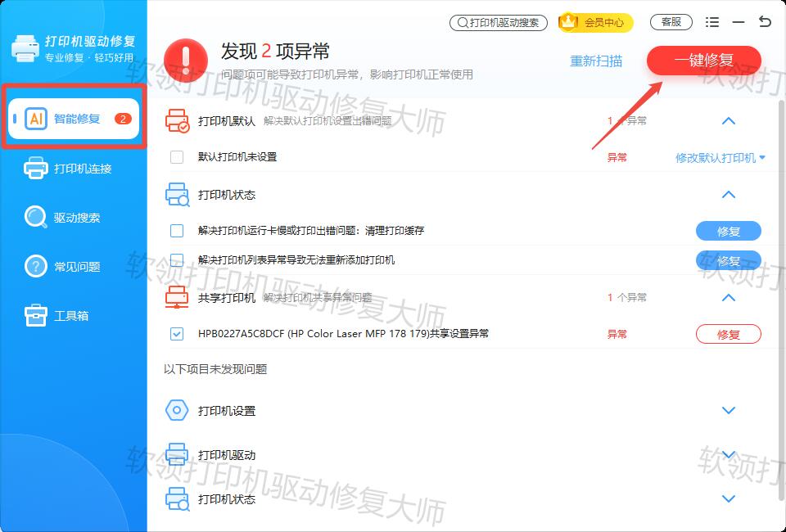Check the 无法重新添加打印机 checkbox
The width and height of the screenshot is (786, 532).
[x=177, y=260]
